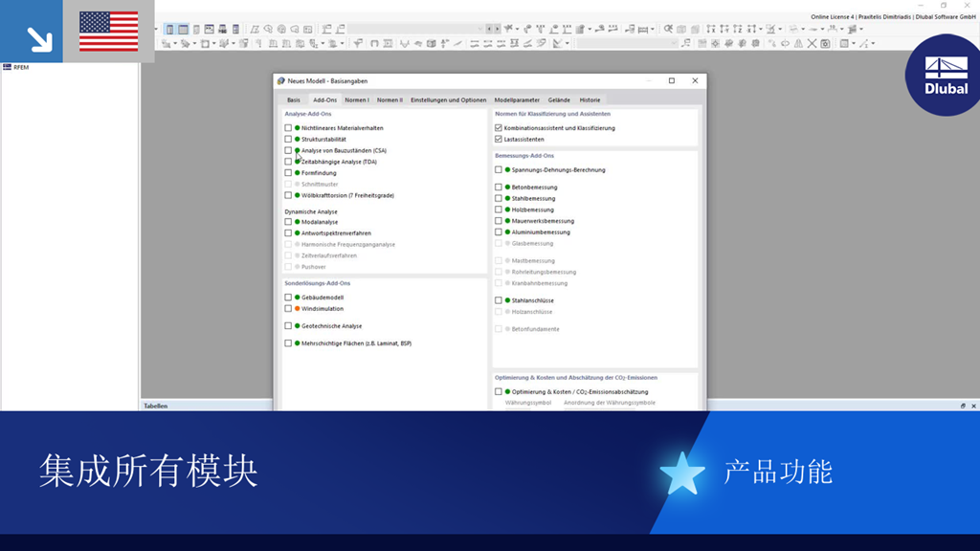The height and width of the screenshot is (551, 980).
Task: Expand dropdown arrow after first second-row toolbar icon
Action: coord(175,44)
